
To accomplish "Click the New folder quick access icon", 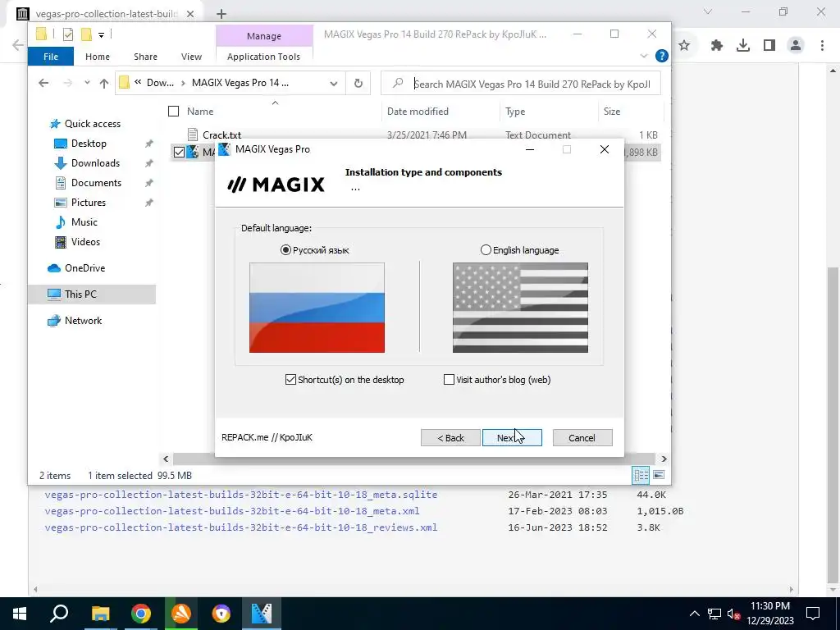I will [x=86, y=34].
